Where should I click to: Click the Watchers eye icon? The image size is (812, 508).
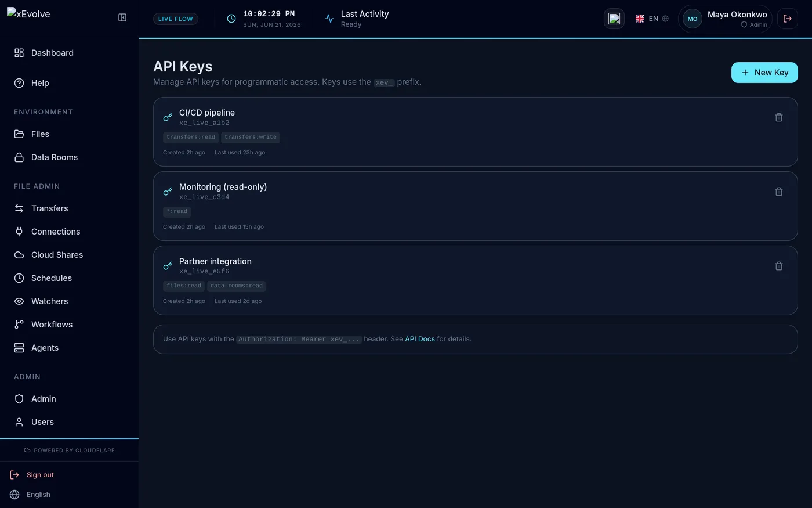point(19,301)
